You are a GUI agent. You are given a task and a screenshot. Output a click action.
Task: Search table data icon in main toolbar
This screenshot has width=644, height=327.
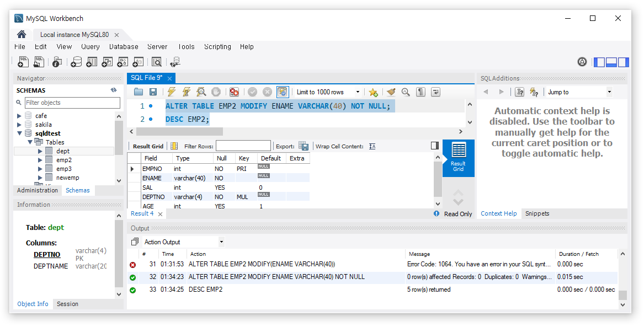tap(157, 62)
